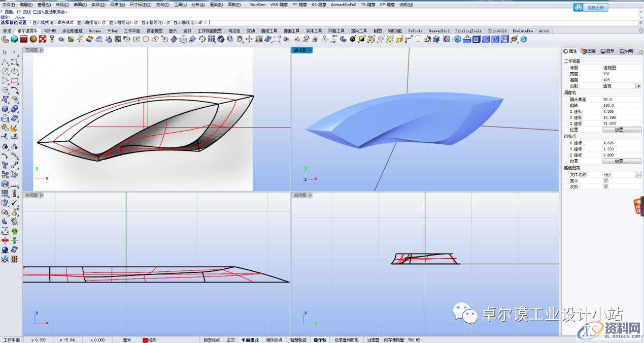
Task: Toggle the 灰阶 grayscale checkbox
Action: click(605, 186)
